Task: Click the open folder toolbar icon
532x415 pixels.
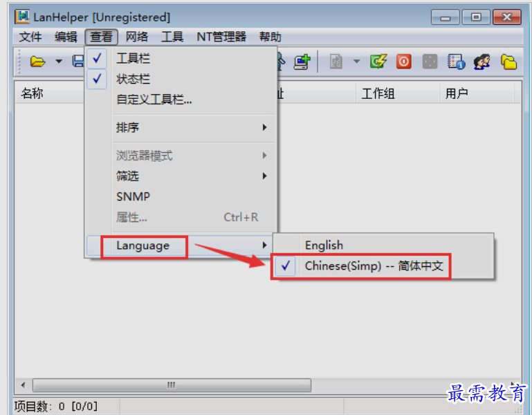Action: 37,62
